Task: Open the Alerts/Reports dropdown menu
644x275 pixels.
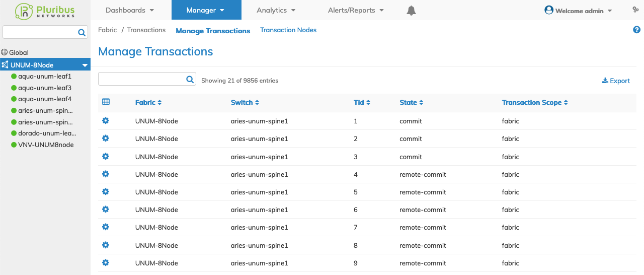Action: [356, 10]
